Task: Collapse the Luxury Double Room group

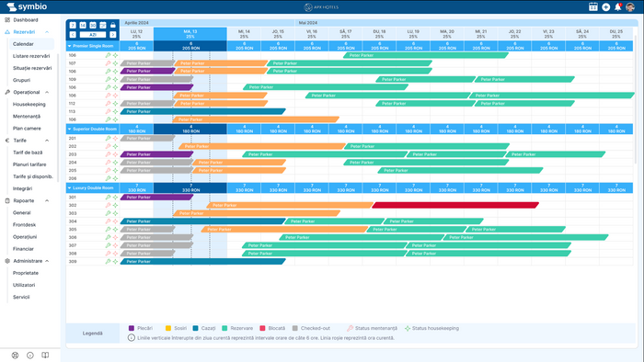Action: pos(69,188)
